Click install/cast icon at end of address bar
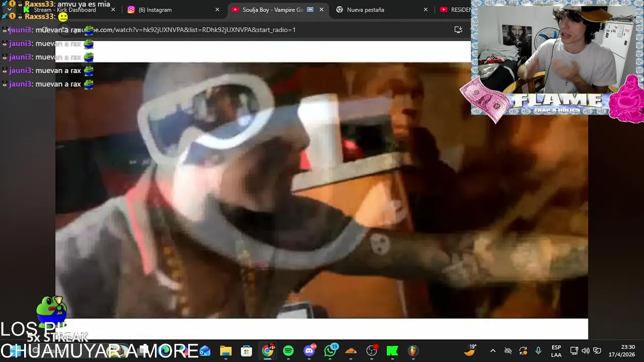The image size is (644, 362). [x=458, y=30]
